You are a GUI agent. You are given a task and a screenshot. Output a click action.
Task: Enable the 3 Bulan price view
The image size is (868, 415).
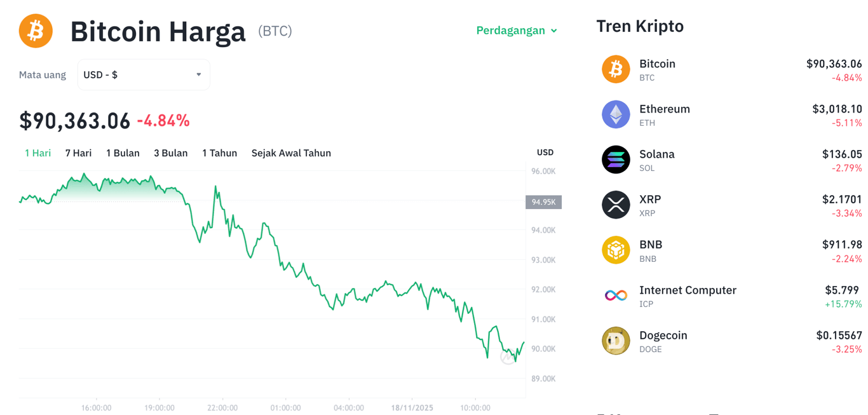click(x=170, y=153)
